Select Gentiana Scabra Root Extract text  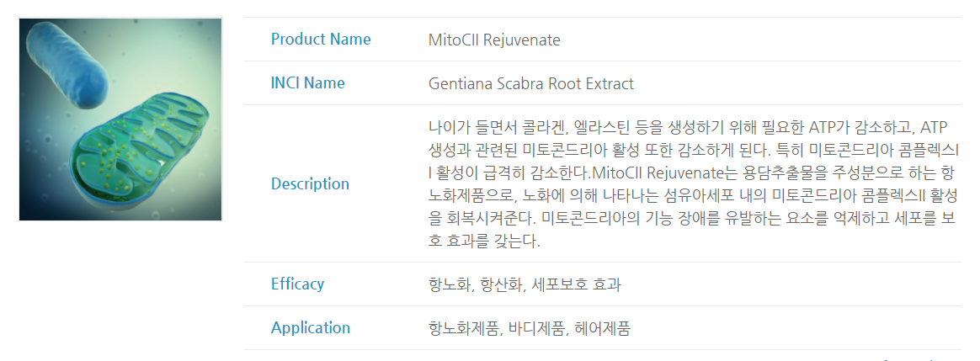[x=531, y=83]
